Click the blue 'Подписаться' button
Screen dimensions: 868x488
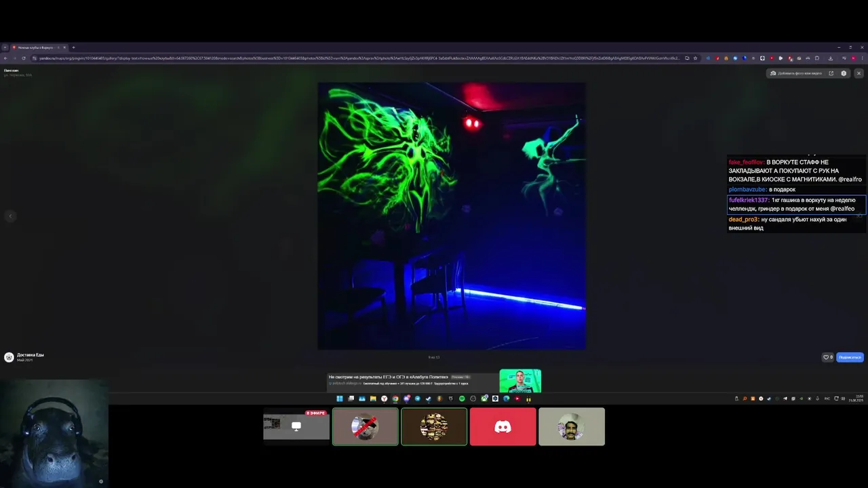[850, 357]
